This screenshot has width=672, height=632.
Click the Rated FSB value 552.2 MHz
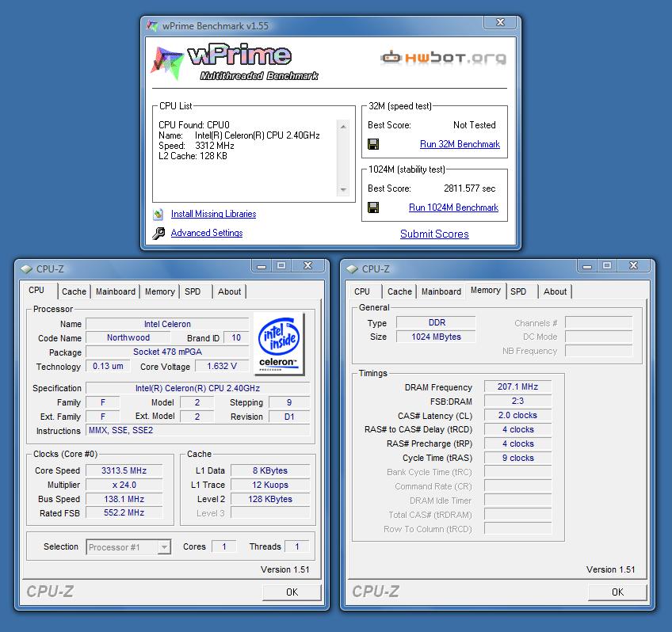(x=124, y=512)
